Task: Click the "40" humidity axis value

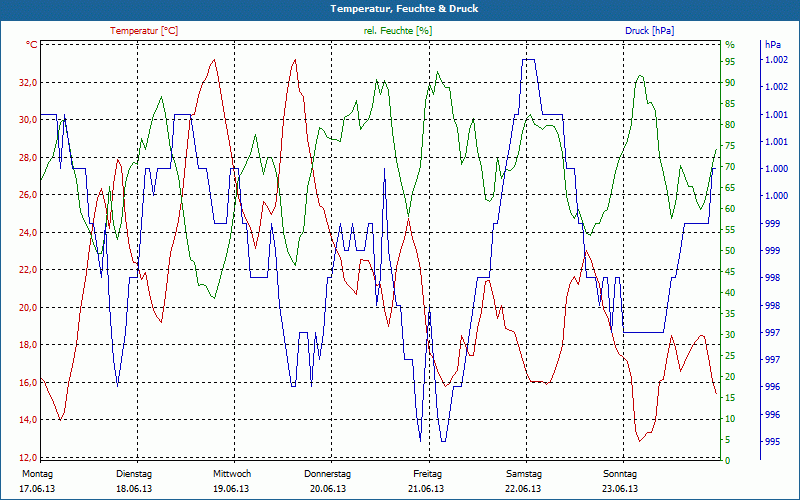Action: (x=730, y=293)
